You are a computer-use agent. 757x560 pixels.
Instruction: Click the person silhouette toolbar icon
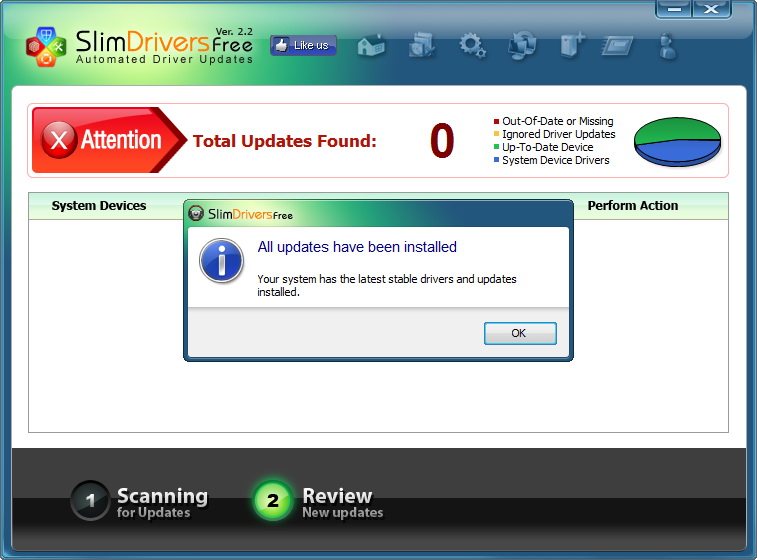[668, 46]
